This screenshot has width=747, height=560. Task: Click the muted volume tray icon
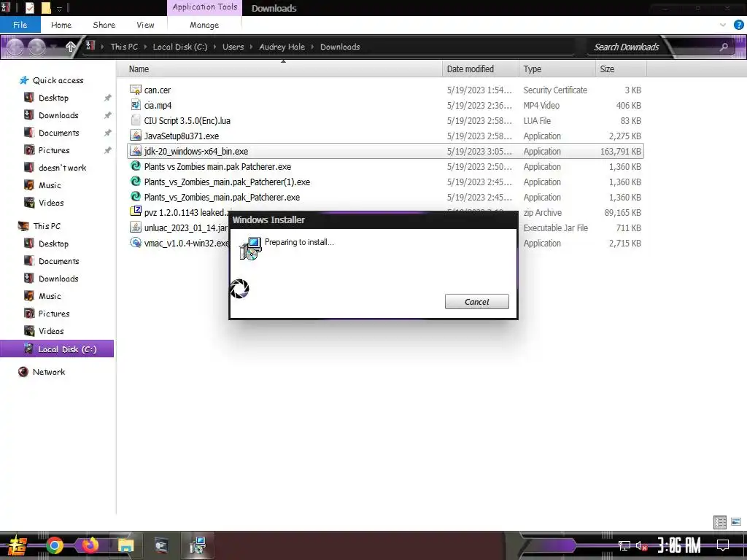pos(640,545)
